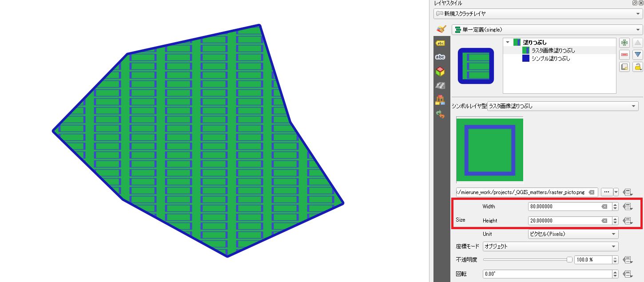Select the シンプル塗りつぶし symbol layer
This screenshot has width=644, height=282.
coord(551,59)
